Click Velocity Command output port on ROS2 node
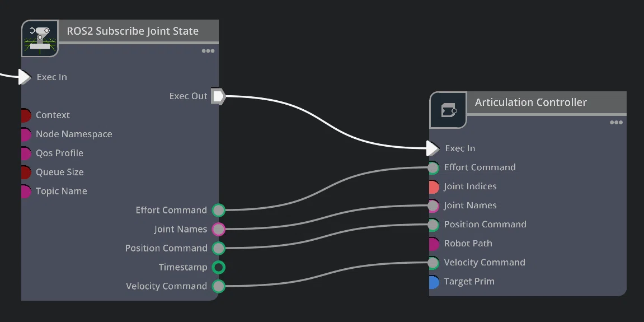This screenshot has width=644, height=322. [219, 286]
